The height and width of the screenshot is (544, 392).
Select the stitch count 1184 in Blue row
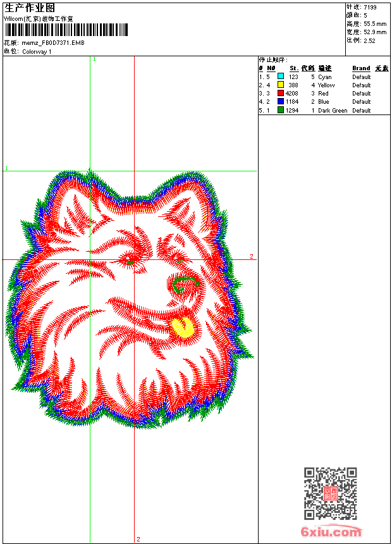(291, 102)
